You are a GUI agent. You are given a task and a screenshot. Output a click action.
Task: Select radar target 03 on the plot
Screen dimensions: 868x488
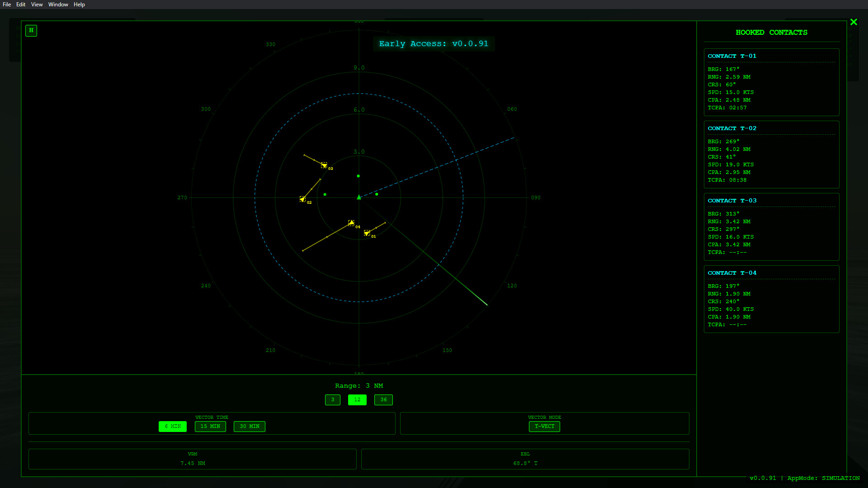[324, 165]
